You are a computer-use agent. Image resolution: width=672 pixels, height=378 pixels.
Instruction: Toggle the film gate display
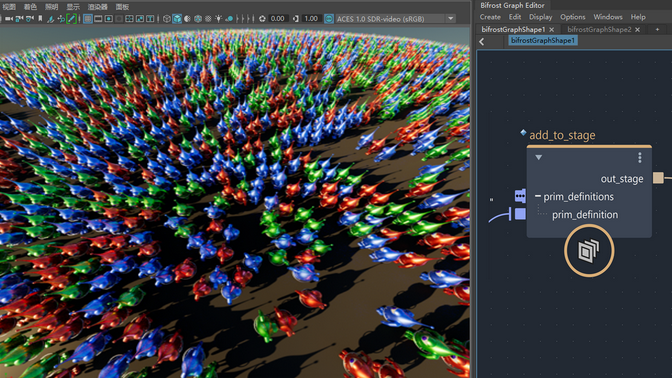pos(98,19)
